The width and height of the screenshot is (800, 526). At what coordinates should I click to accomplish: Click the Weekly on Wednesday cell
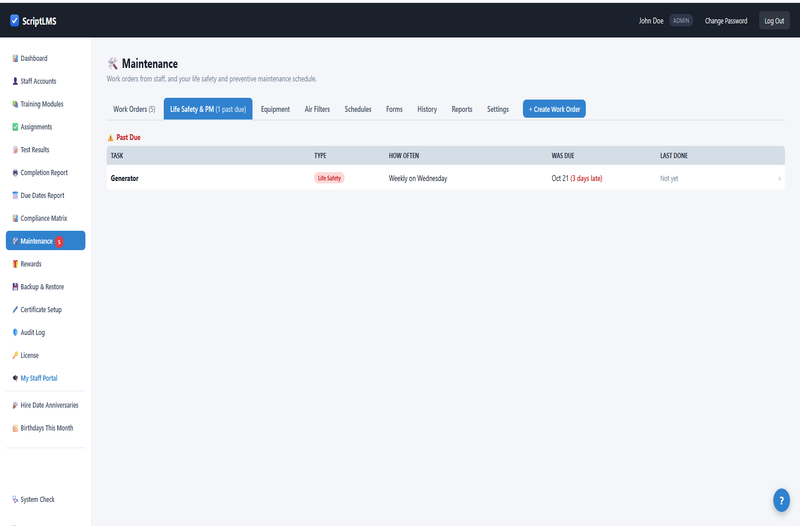coord(418,179)
